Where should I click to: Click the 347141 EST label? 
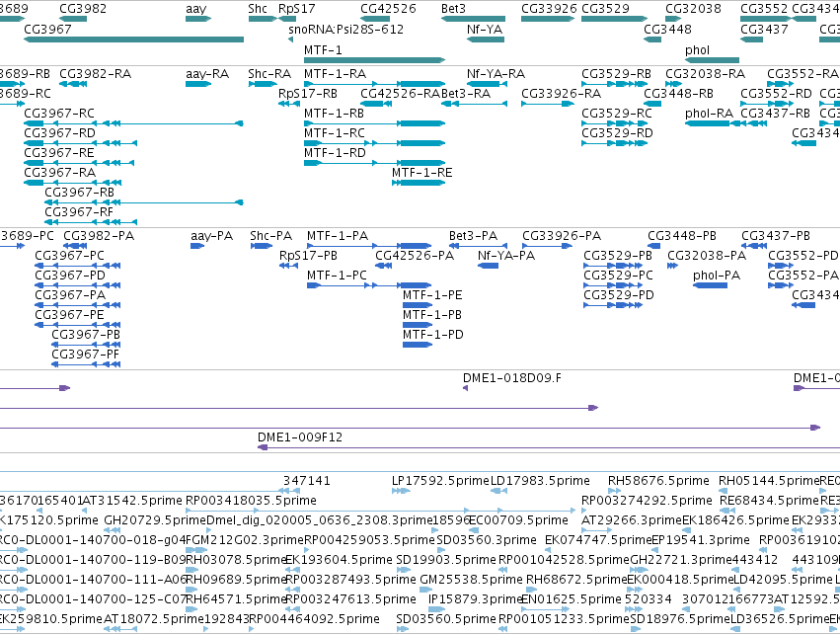coord(306,480)
